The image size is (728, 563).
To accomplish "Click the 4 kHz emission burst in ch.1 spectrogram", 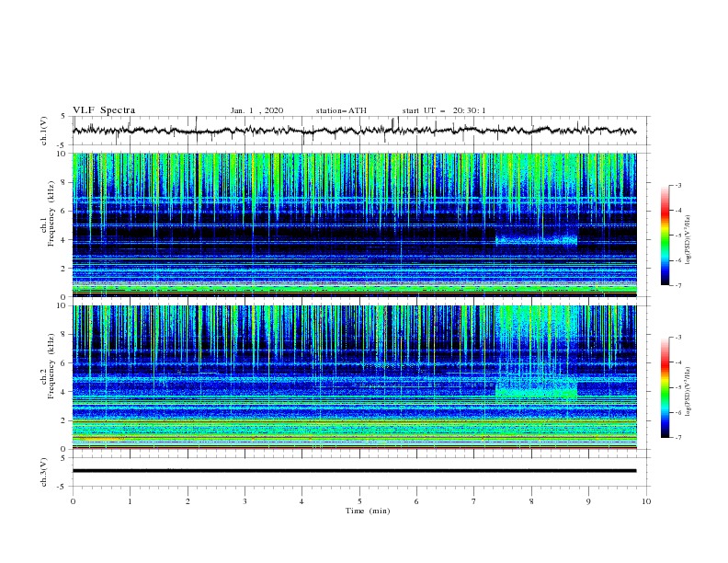I will [536, 240].
